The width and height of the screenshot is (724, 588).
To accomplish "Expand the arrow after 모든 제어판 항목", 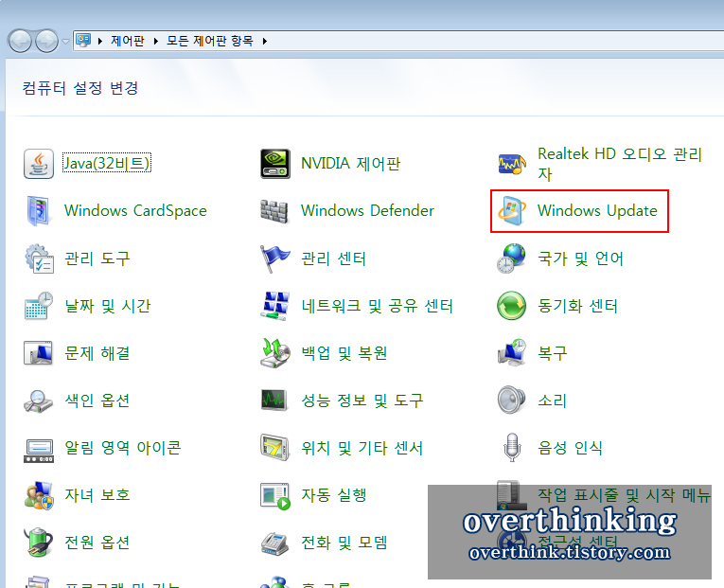I will coord(265,41).
